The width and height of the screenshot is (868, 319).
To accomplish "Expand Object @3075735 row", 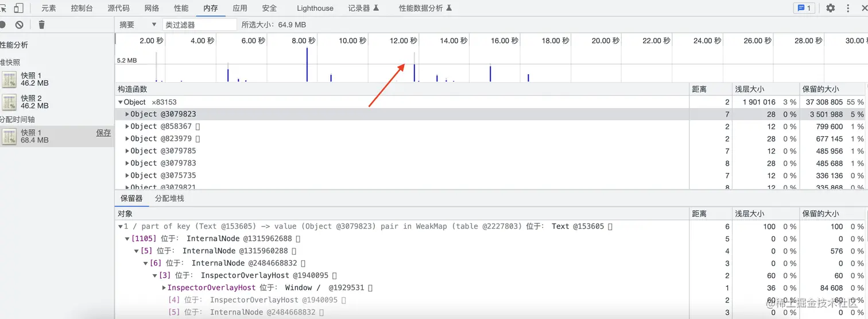I will click(x=127, y=175).
